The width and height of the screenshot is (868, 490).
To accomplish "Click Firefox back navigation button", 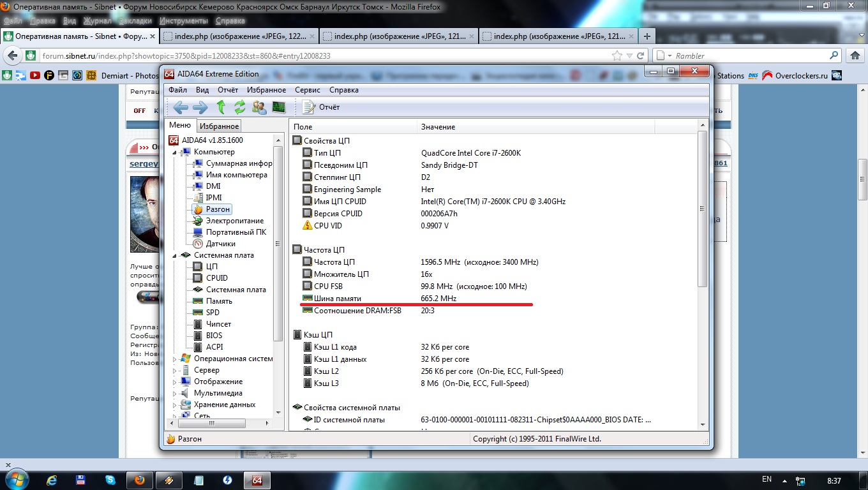I will 12,56.
